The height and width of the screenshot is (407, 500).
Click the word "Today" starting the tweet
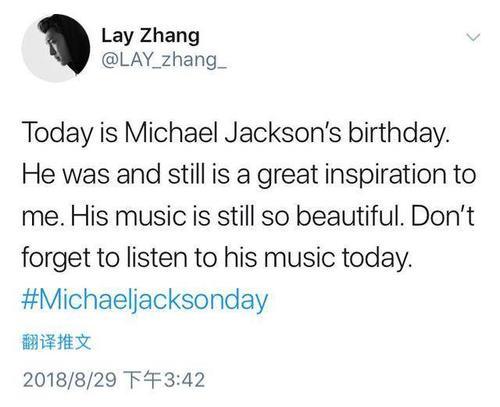(57, 133)
